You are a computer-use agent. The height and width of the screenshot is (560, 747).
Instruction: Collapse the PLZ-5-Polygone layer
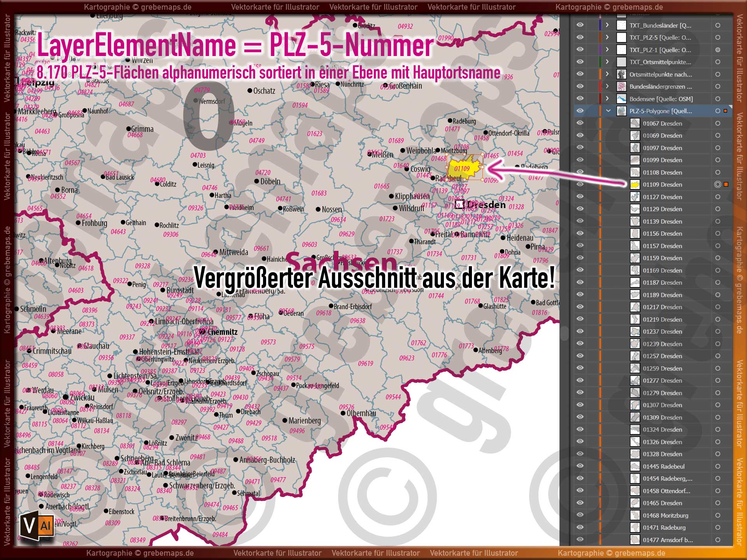tap(608, 111)
